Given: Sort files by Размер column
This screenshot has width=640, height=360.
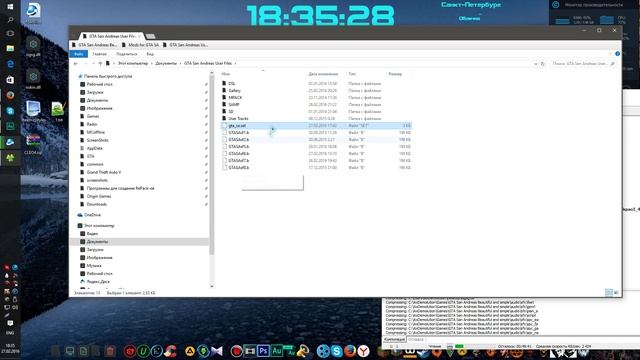Looking at the screenshot, I should pos(395,74).
